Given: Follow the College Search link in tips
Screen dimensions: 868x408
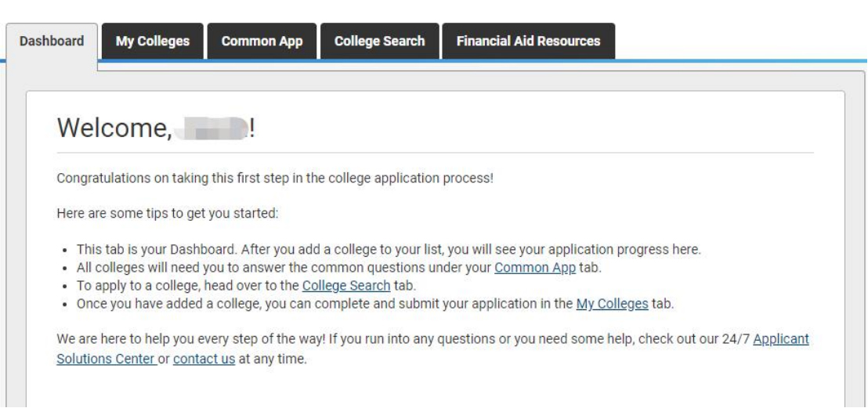Looking at the screenshot, I should pos(346,286).
